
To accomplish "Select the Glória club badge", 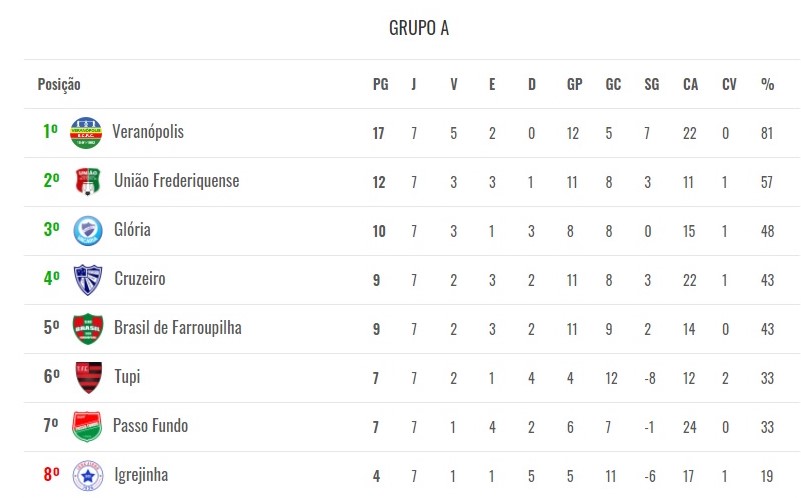I will pyautogui.click(x=88, y=231).
